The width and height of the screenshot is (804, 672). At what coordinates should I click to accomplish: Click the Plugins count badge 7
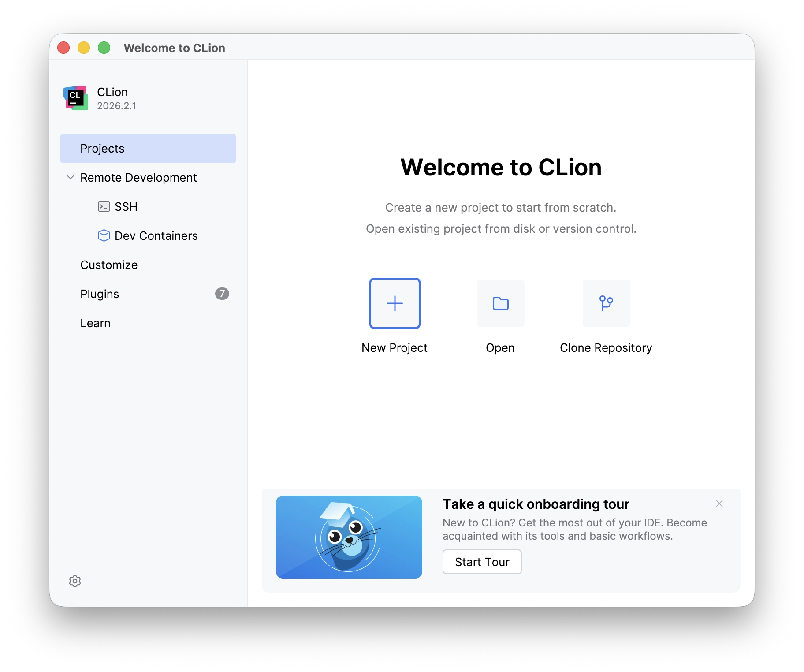pyautogui.click(x=222, y=294)
